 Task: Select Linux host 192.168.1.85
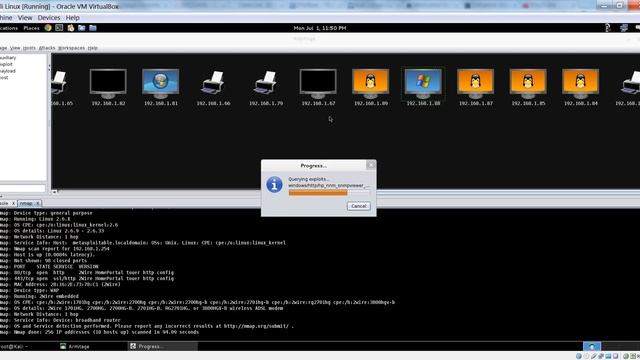[528, 84]
